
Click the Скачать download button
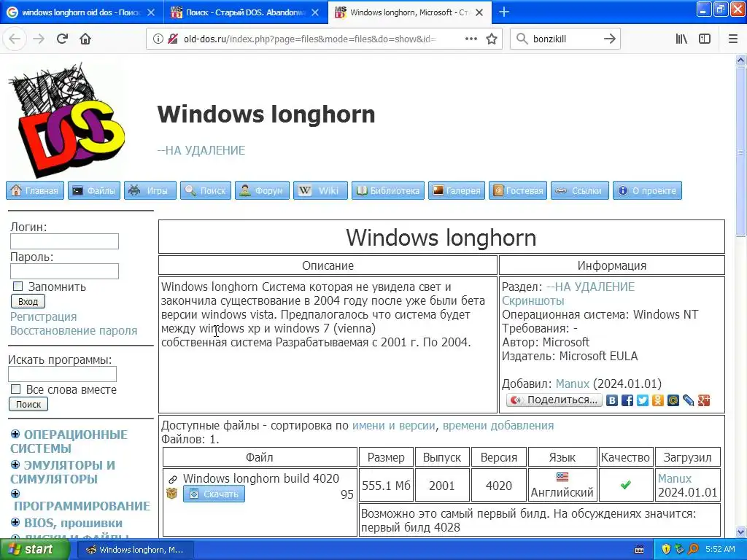(x=214, y=494)
